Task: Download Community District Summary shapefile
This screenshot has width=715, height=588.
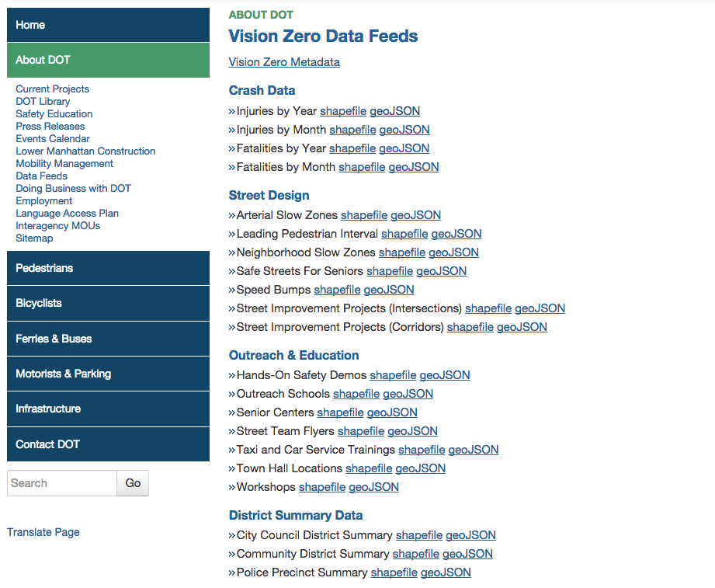Action: tap(416, 554)
